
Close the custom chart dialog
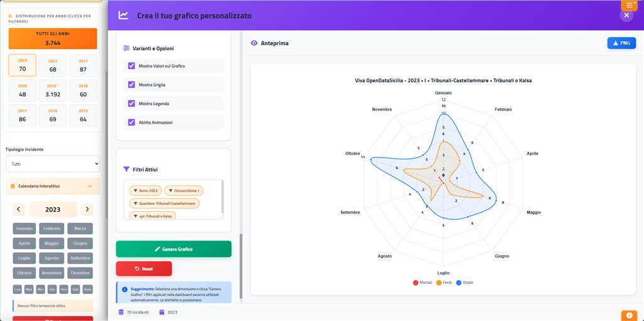pyautogui.click(x=626, y=15)
